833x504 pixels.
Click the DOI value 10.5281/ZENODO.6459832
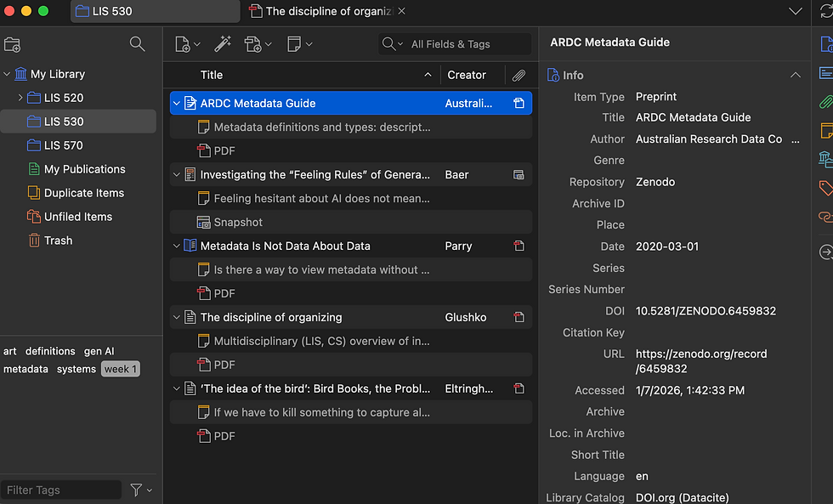pos(705,311)
